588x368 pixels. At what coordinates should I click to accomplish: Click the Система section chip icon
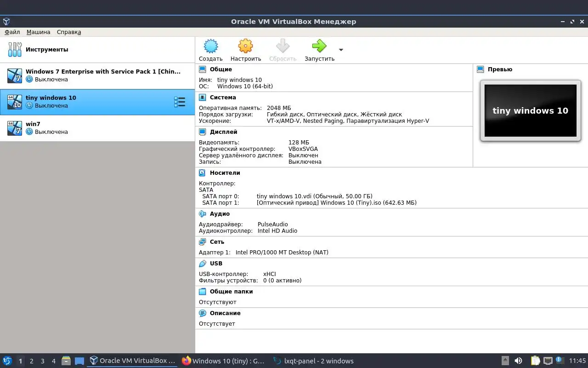click(203, 98)
